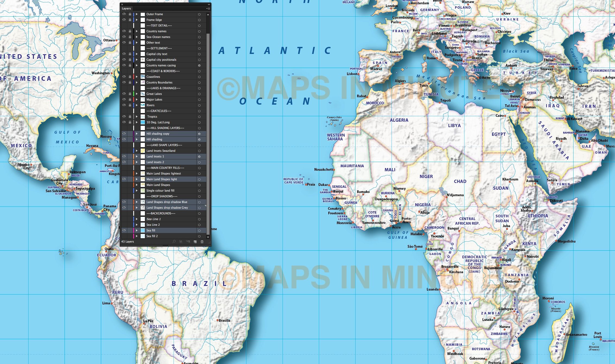615x364 pixels.
Task: Unlock the Rivers layer
Action: tap(130, 105)
